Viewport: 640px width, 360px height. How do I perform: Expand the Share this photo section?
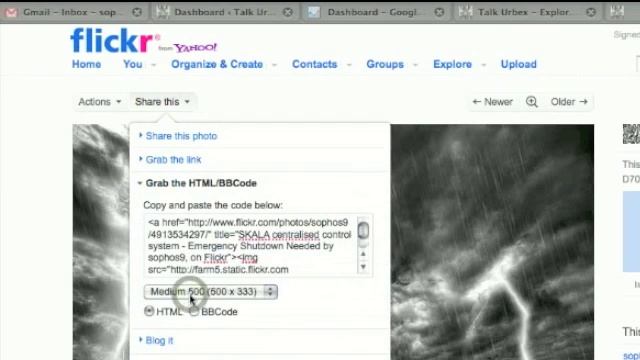click(181, 136)
